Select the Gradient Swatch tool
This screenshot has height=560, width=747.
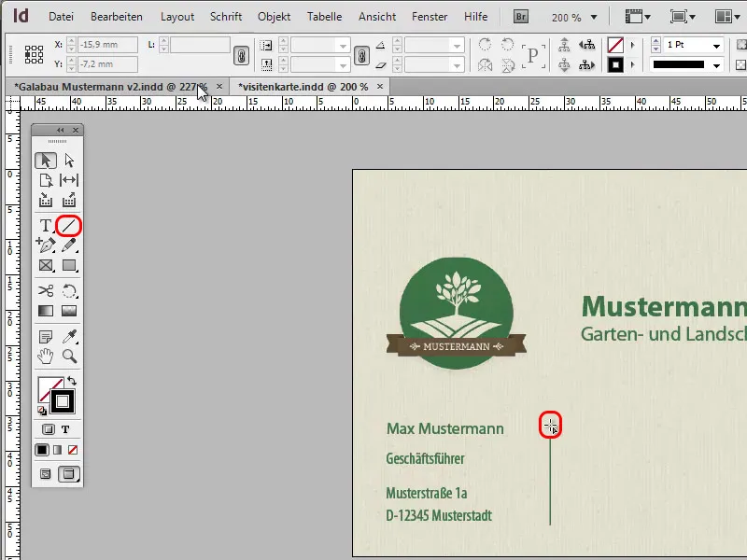46,311
